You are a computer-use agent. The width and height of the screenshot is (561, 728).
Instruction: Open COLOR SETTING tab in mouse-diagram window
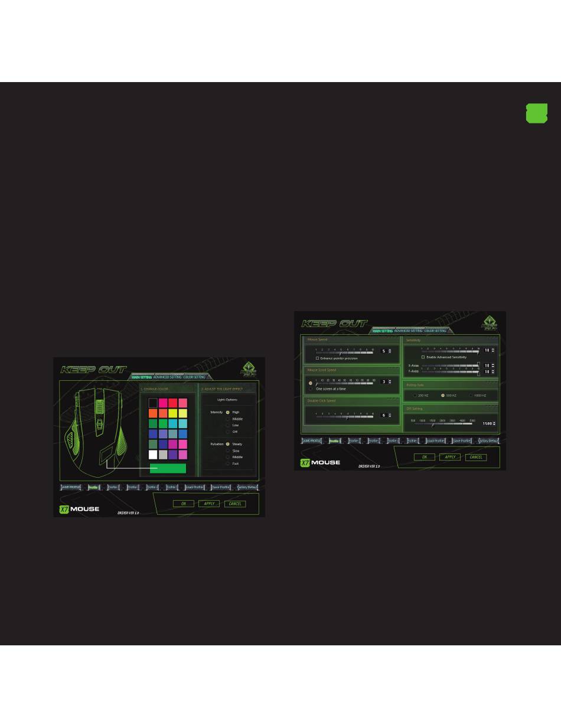click(194, 377)
